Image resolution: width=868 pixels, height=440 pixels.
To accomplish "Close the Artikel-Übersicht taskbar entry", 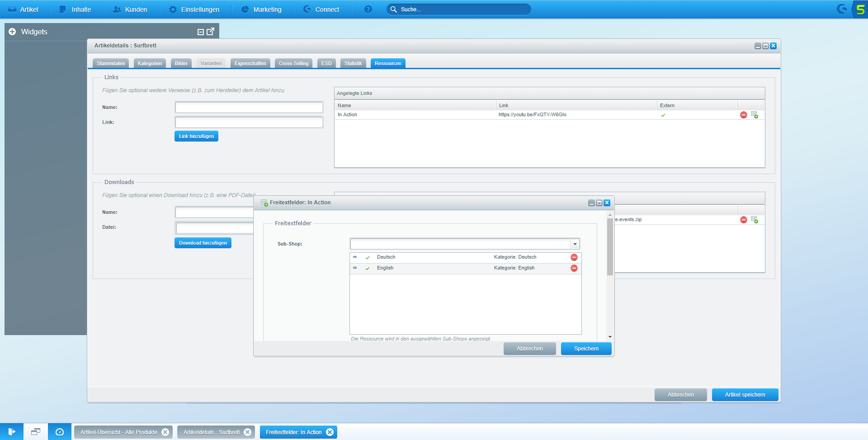I will 165,432.
